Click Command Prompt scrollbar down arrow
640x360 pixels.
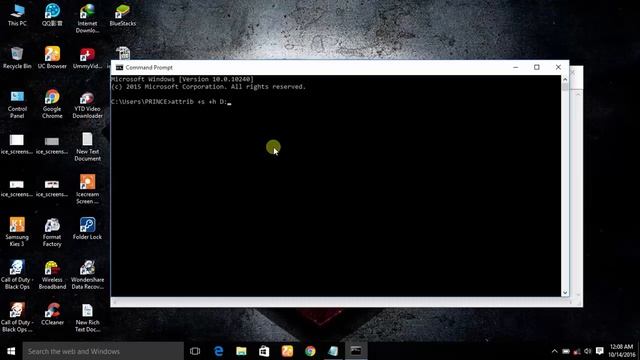click(565, 293)
